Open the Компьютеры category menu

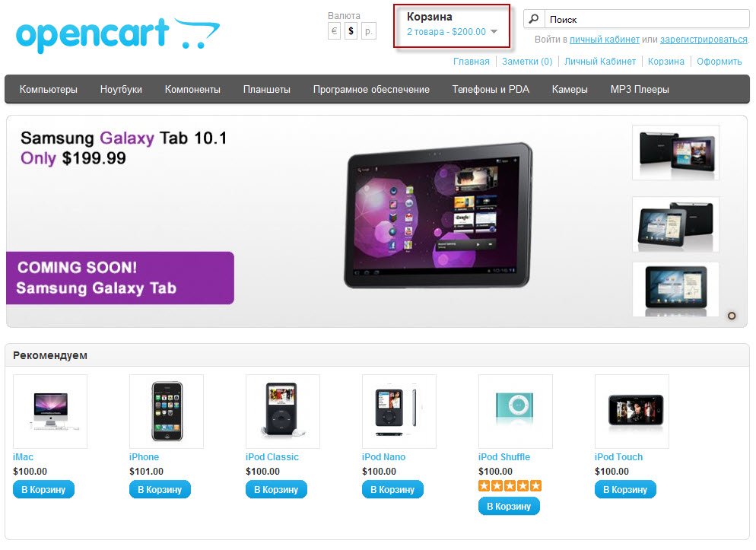click(48, 90)
